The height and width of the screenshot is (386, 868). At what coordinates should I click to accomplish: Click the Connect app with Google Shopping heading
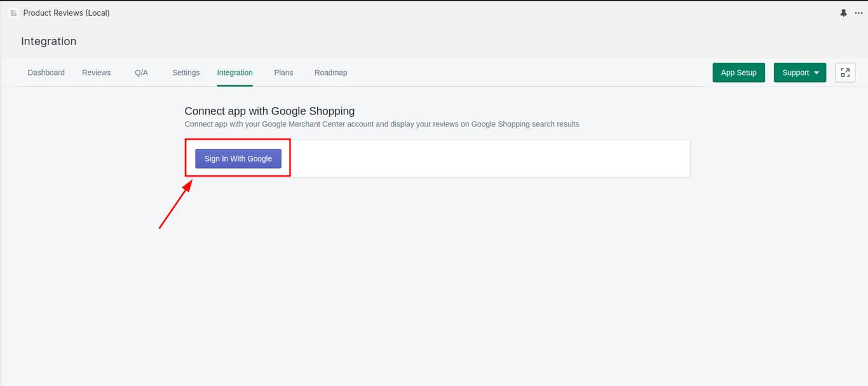click(269, 111)
